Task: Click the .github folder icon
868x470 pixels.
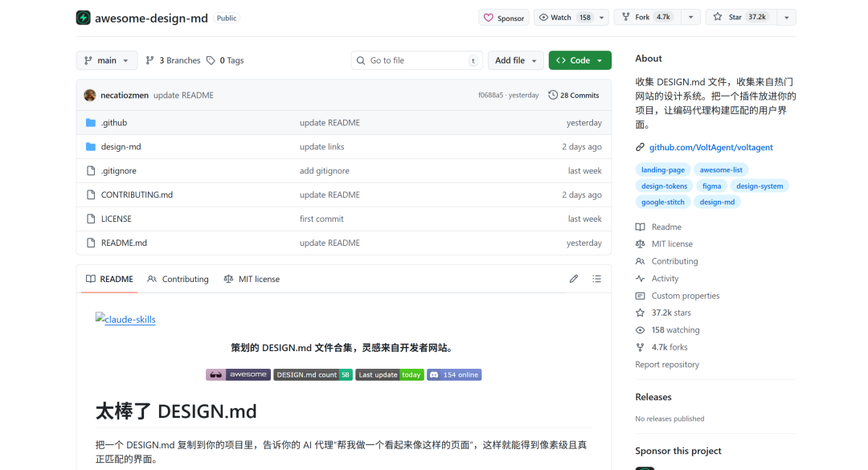Action: click(x=91, y=123)
